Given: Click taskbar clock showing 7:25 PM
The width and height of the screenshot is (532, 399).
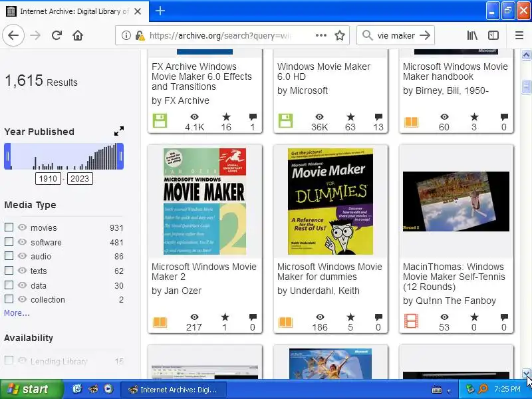Looking at the screenshot, I should coord(507,389).
